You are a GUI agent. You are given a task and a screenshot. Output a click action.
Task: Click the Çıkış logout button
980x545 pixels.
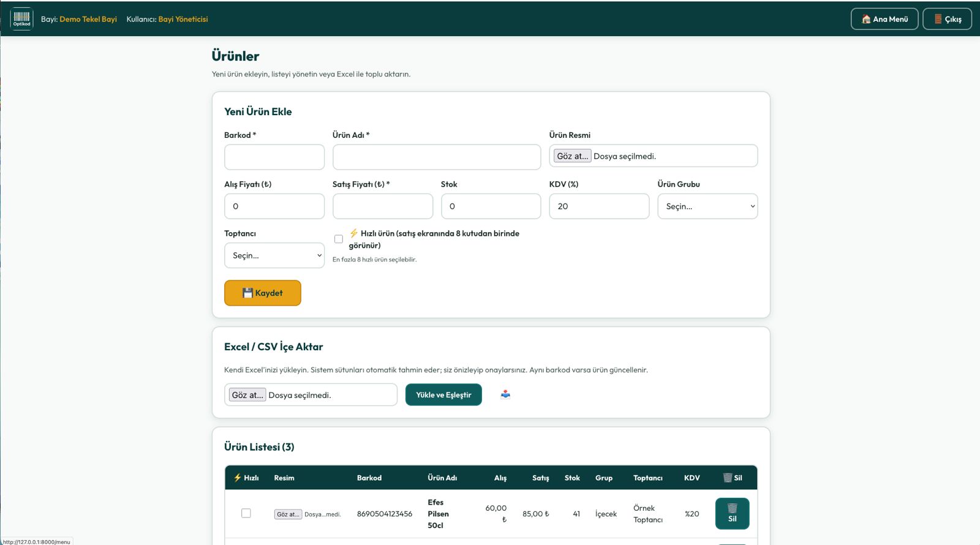point(948,19)
